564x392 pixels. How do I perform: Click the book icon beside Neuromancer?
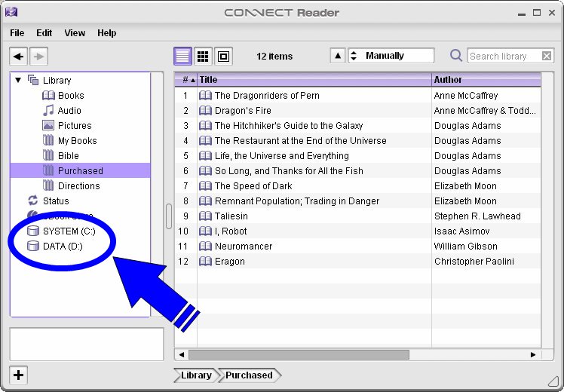[x=205, y=247]
